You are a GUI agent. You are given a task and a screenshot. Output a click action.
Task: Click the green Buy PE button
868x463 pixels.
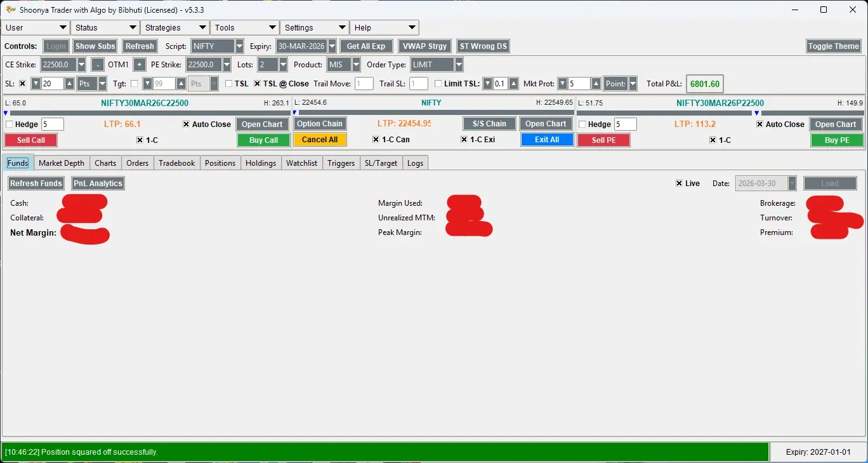(x=837, y=140)
